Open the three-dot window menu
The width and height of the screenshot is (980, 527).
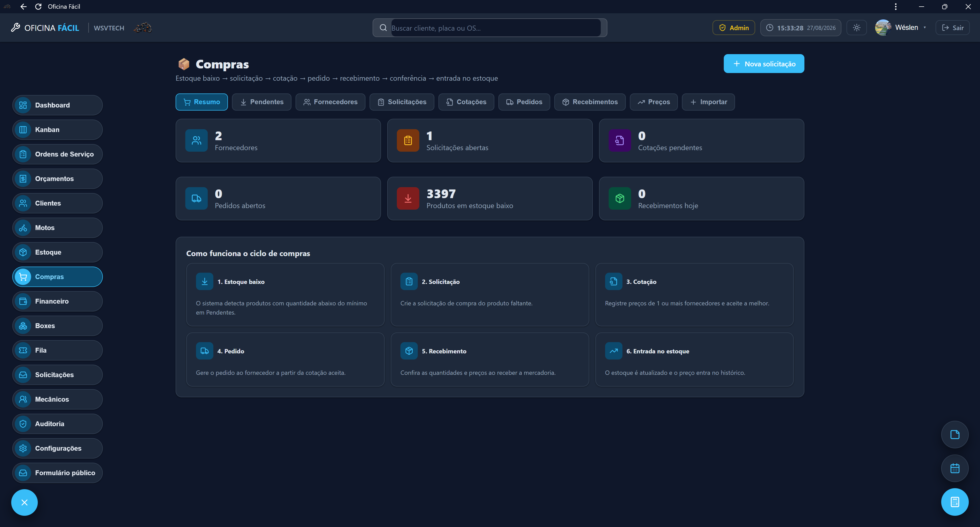896,6
